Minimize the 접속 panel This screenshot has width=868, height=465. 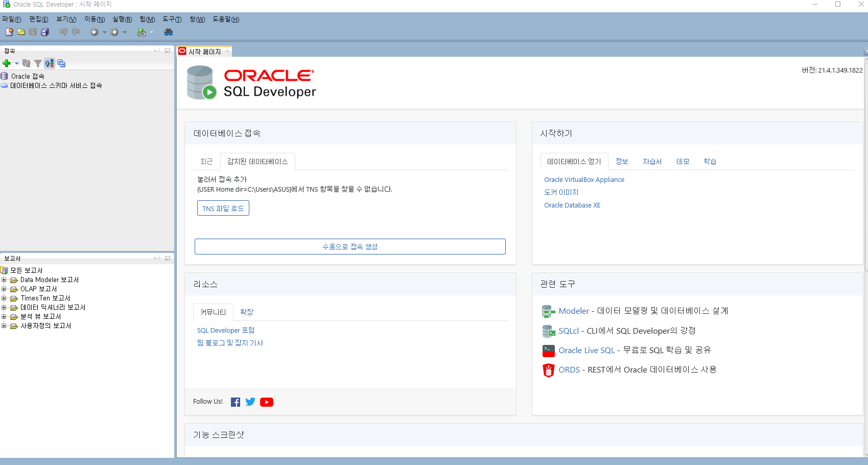pyautogui.click(x=167, y=51)
